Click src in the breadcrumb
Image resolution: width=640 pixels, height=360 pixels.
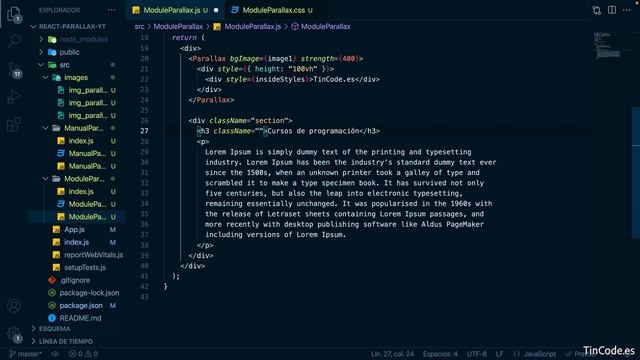pyautogui.click(x=139, y=27)
